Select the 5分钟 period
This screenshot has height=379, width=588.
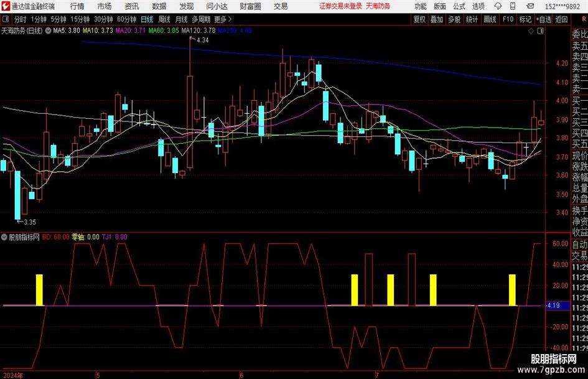point(58,19)
